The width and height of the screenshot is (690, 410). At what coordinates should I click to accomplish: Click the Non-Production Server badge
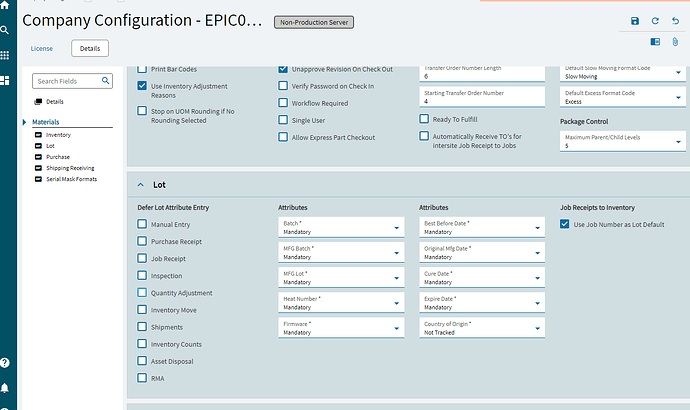[x=314, y=22]
